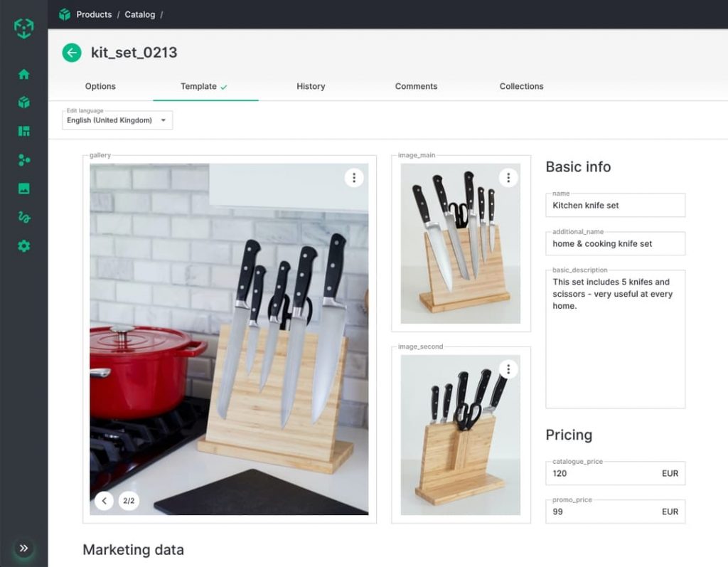
Task: Edit the name field Kitchen knife set
Action: coord(615,206)
